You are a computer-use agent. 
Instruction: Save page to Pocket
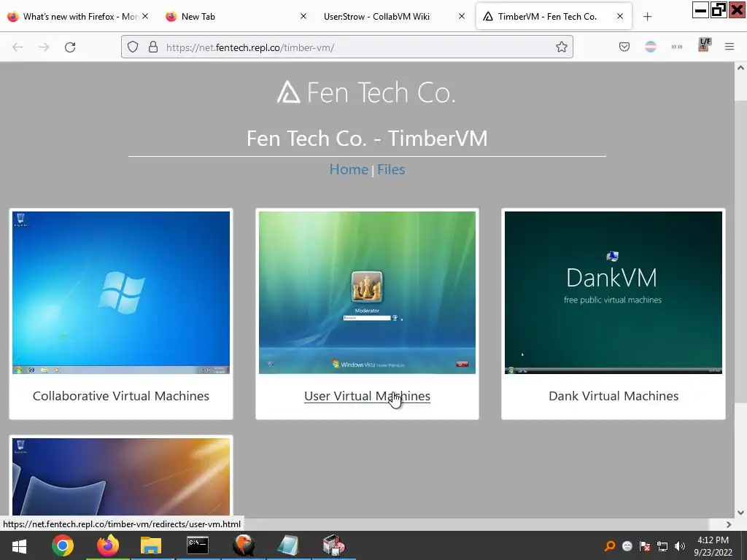pyautogui.click(x=624, y=47)
